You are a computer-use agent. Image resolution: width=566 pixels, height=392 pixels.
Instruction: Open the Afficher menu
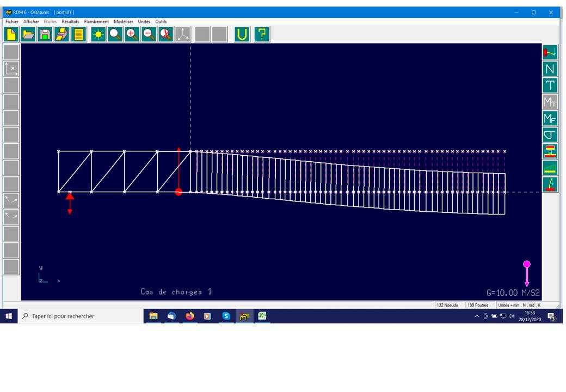coord(31,22)
